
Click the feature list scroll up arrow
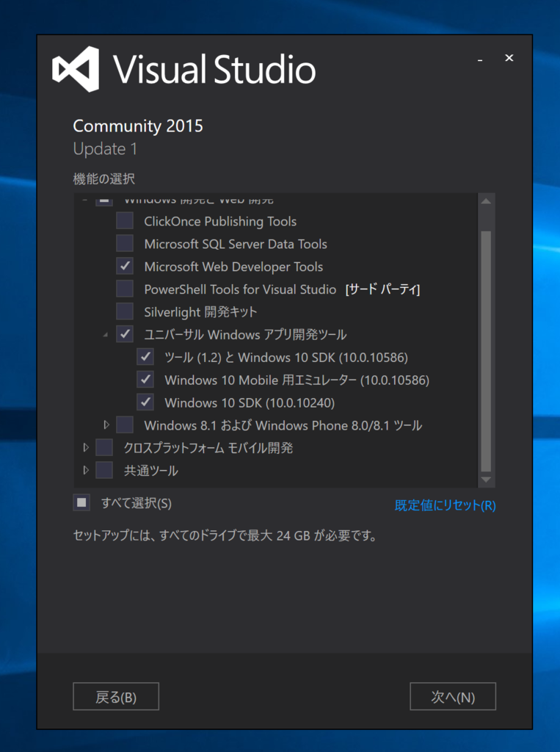pos(486,201)
